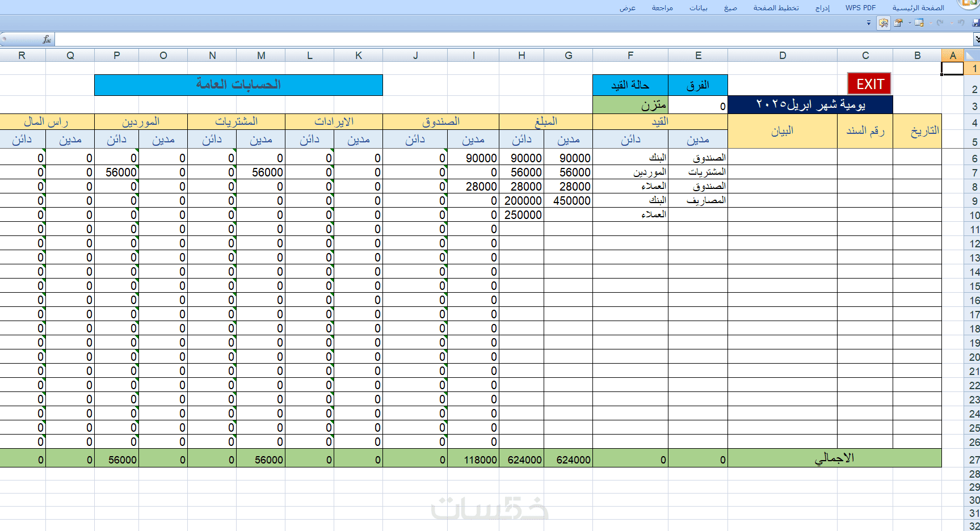Select the الحسابات العامة title cell
This screenshot has height=531, width=980.
click(238, 85)
